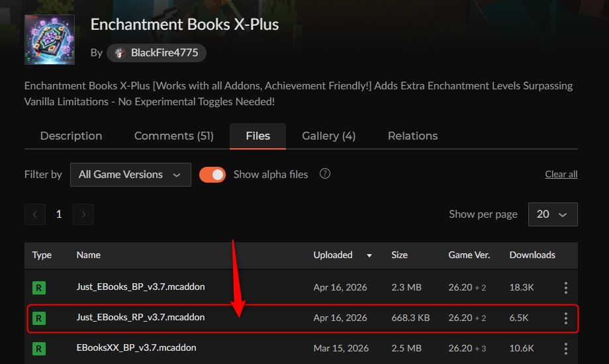Open more options for EBooksXX_BP_v3.7
Image resolution: width=609 pixels, height=364 pixels.
tap(566, 349)
